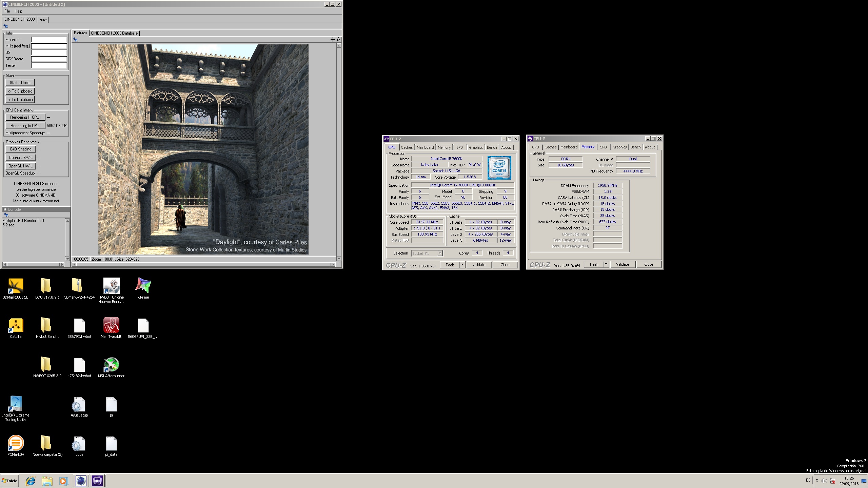Screen dimensions: 868x488
Task: Open Windows Explorer from the taskbar
Action: click(x=47, y=481)
